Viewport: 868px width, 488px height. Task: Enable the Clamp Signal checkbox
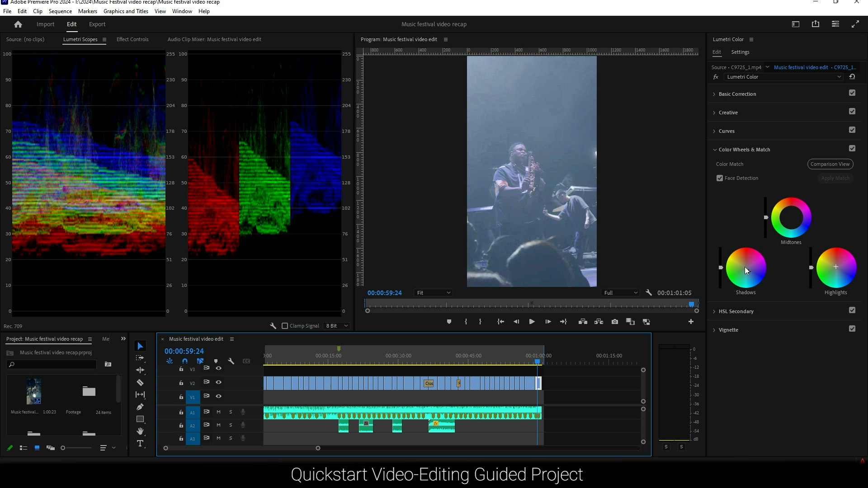[x=285, y=326]
